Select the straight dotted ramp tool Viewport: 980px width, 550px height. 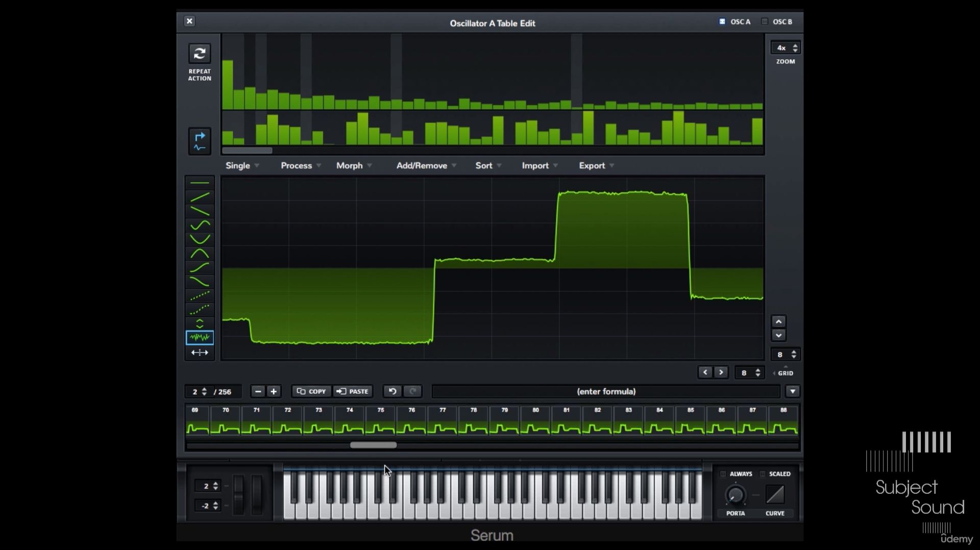click(x=200, y=295)
